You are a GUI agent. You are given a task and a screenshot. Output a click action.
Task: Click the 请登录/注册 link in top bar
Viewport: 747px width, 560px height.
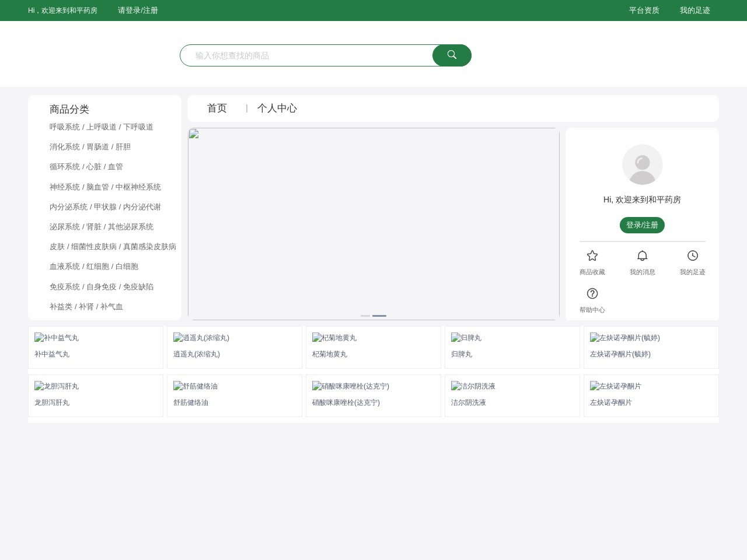[138, 10]
